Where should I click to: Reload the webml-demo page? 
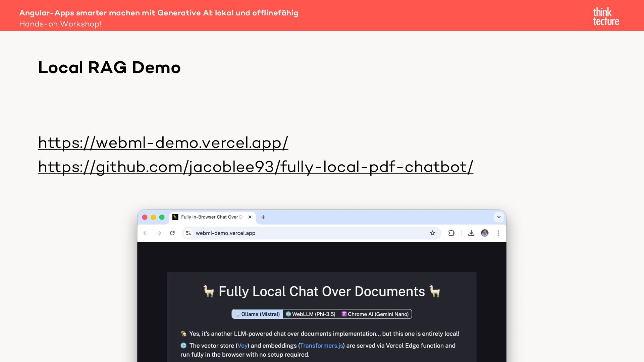(x=172, y=233)
